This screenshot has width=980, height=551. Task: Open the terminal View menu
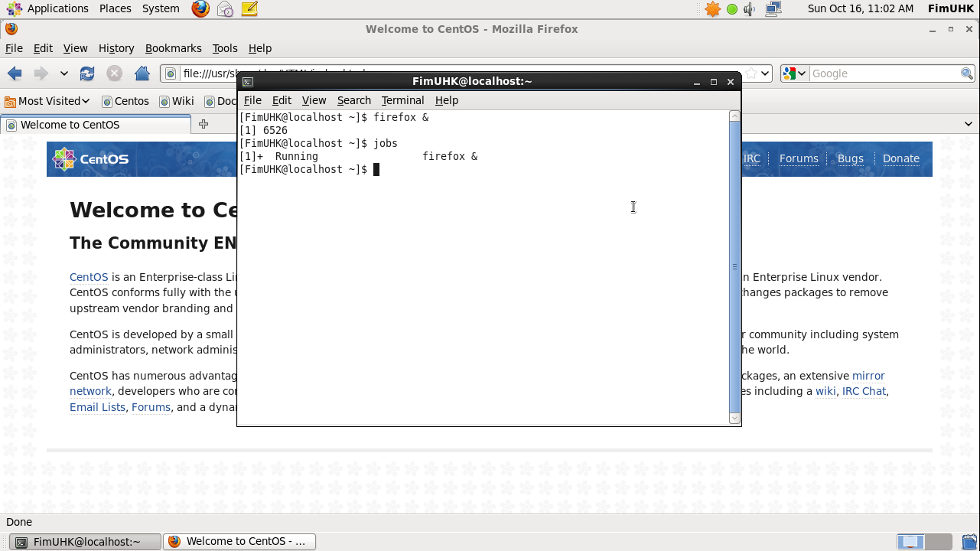(314, 100)
